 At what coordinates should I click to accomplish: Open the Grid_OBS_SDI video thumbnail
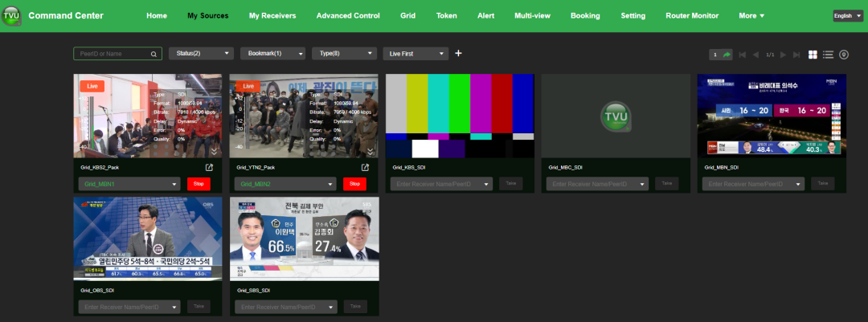pyautogui.click(x=148, y=239)
